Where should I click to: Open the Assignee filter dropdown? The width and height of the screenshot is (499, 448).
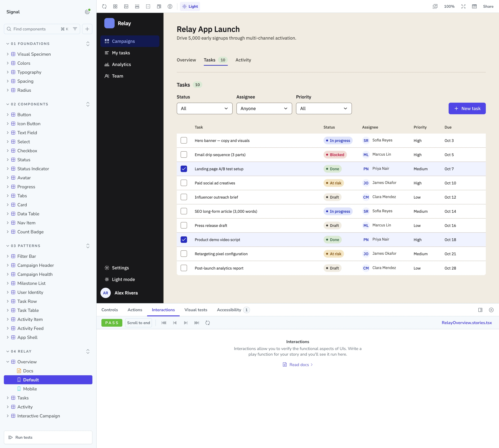tap(264, 108)
